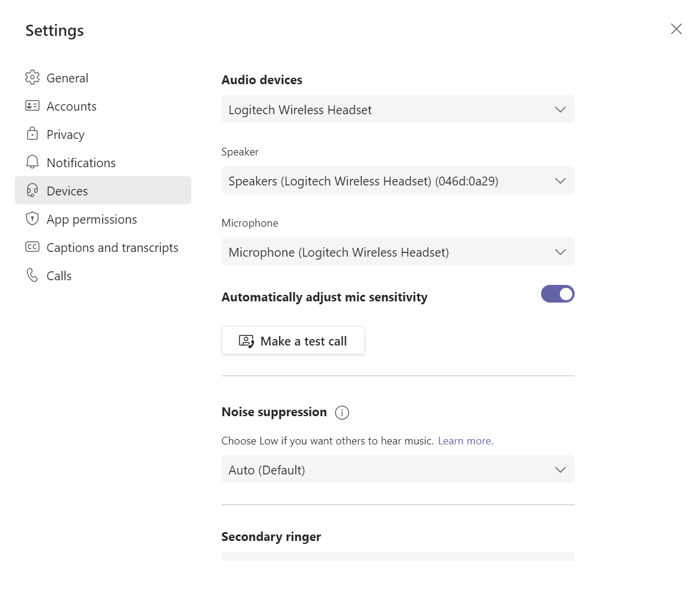
Task: Open the Learn more link
Action: [x=465, y=441]
